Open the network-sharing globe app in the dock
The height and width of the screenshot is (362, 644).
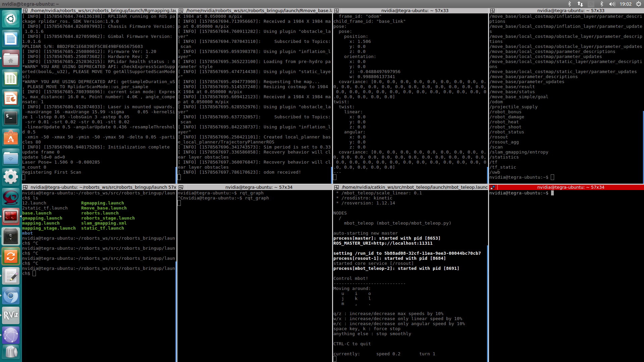(x=11, y=335)
